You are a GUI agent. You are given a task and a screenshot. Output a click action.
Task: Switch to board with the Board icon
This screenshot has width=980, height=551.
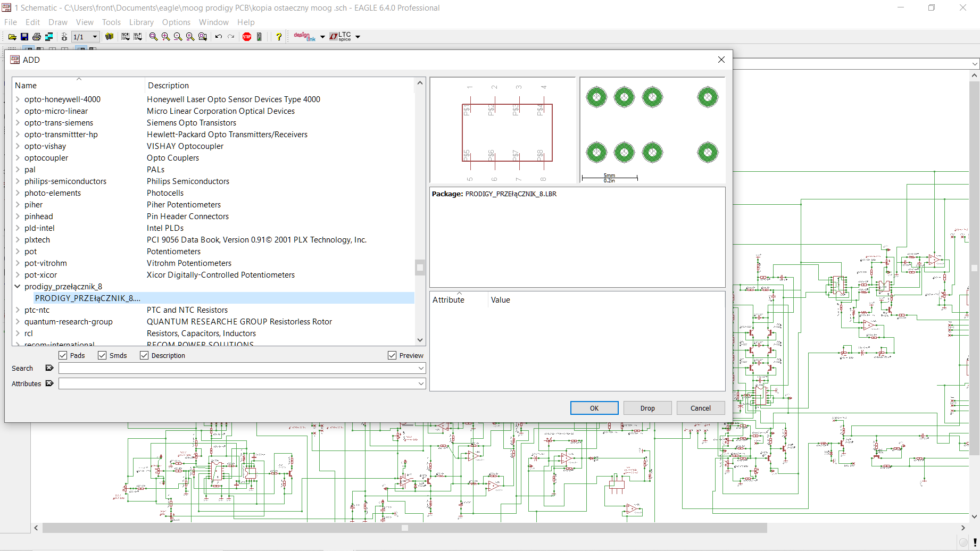pos(64,37)
